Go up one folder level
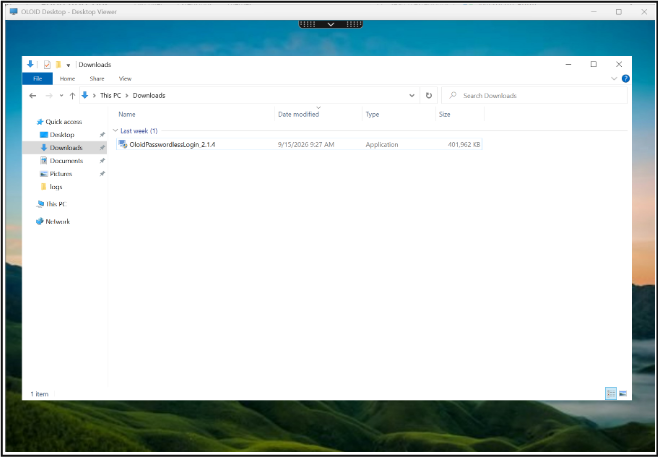Viewport: 658px width, 457px height. [x=72, y=96]
